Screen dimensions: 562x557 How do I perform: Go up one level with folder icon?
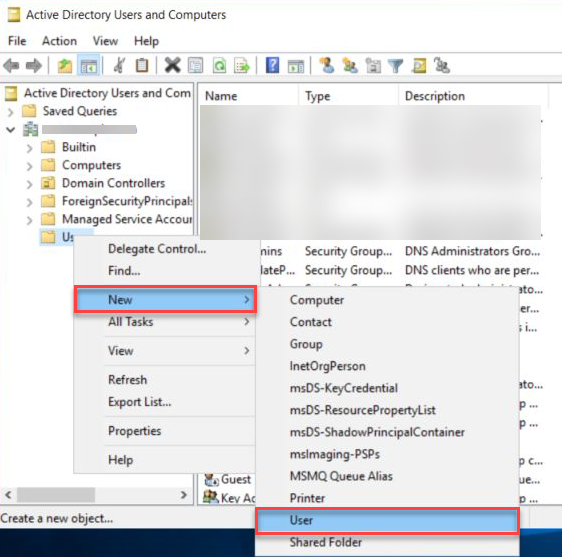click(x=65, y=66)
